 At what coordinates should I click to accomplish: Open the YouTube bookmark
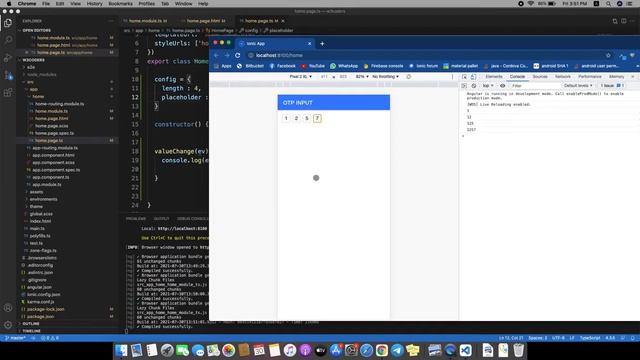tap(313, 66)
